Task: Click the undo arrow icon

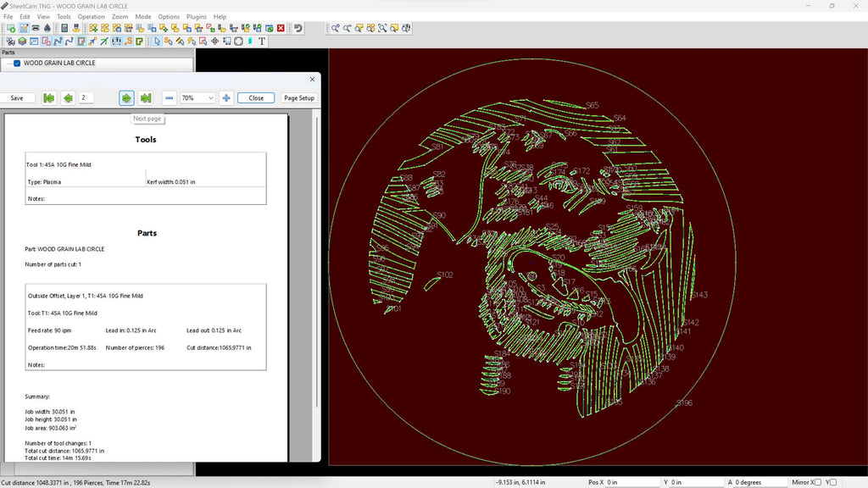Action: [298, 28]
